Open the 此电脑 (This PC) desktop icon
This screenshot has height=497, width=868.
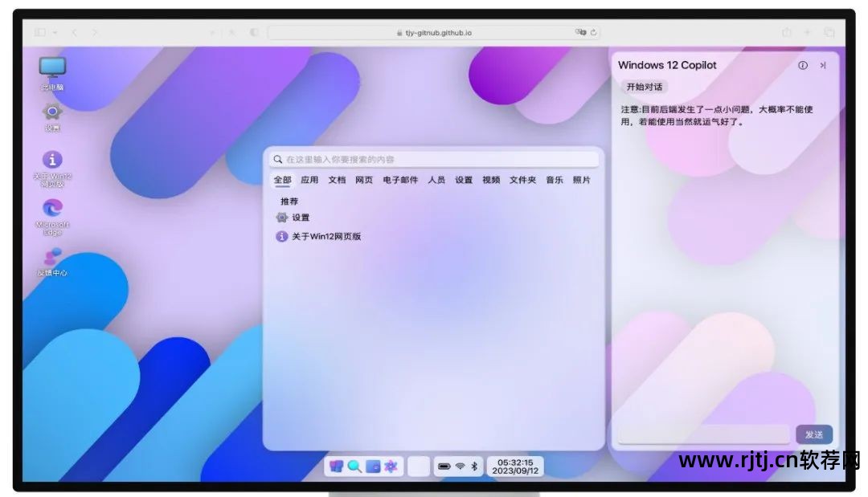52,69
